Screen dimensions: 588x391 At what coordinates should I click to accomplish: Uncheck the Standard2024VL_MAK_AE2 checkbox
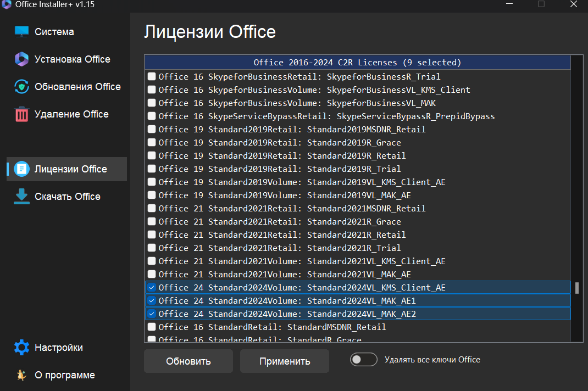pos(152,314)
